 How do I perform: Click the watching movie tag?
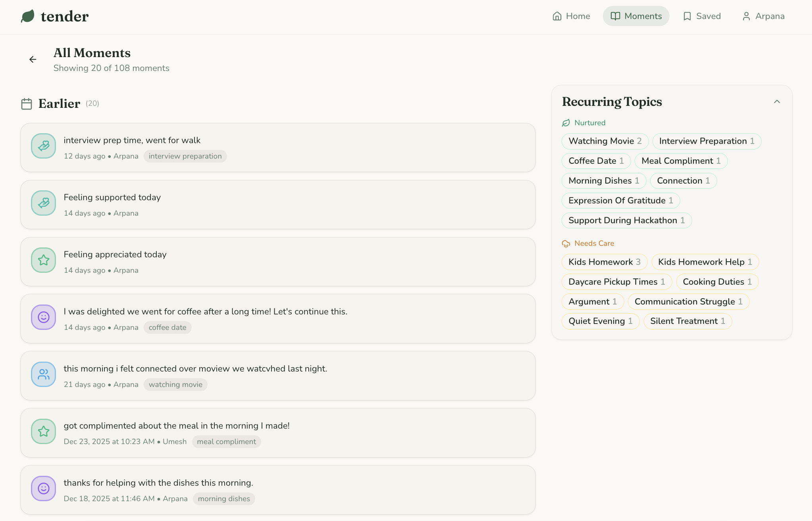pyautogui.click(x=175, y=384)
